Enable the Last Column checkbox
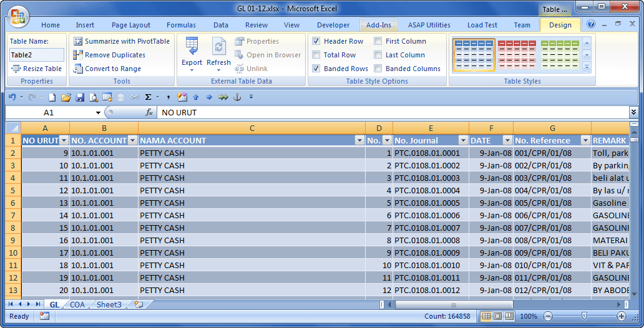This screenshot has height=328, width=644. (378, 55)
